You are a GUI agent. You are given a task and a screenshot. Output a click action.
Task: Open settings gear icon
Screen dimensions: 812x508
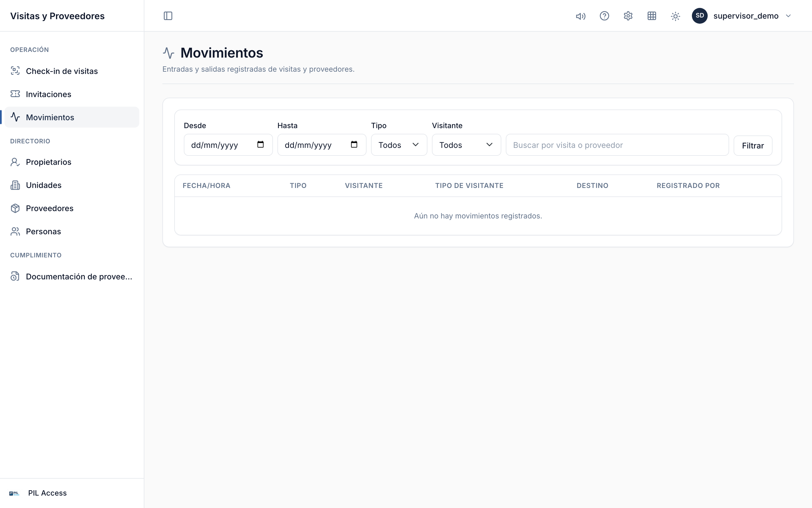(628, 16)
